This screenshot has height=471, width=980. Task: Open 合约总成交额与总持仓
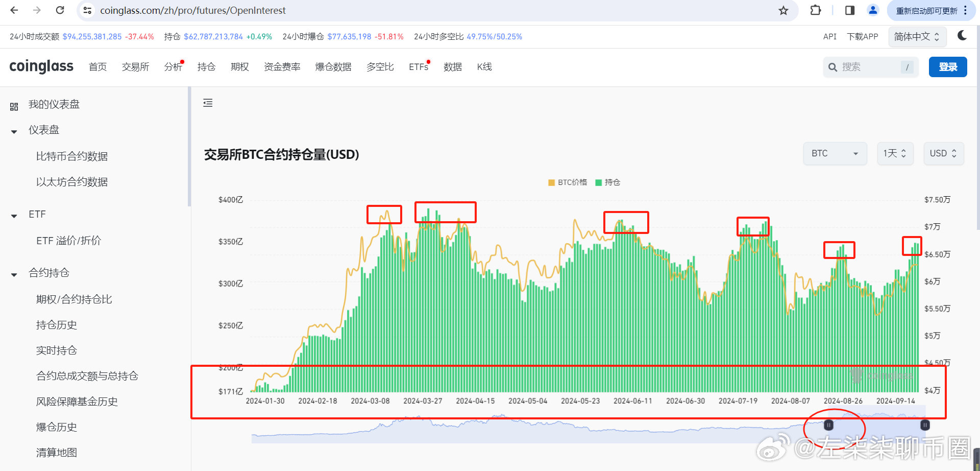click(x=87, y=376)
